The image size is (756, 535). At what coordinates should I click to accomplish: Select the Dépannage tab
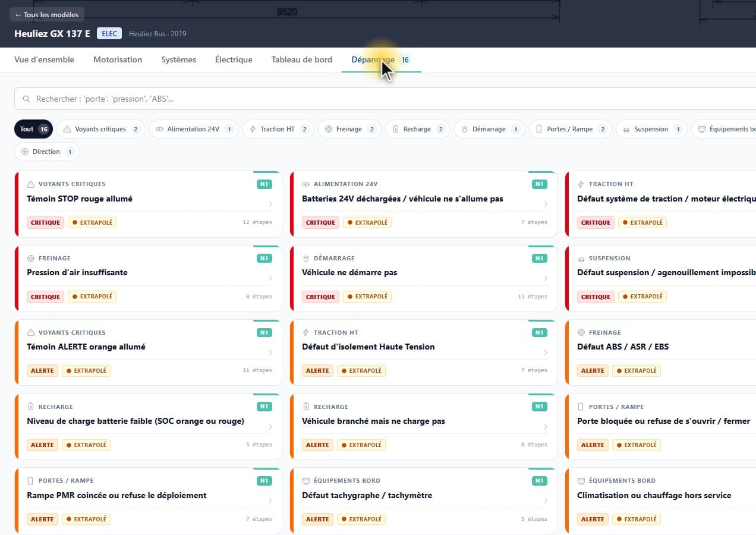(x=381, y=59)
